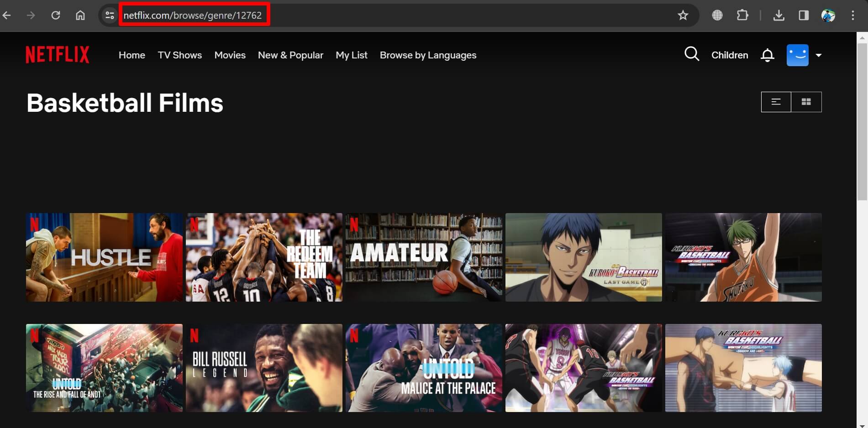Toggle the browser side panel icon

coord(804,16)
